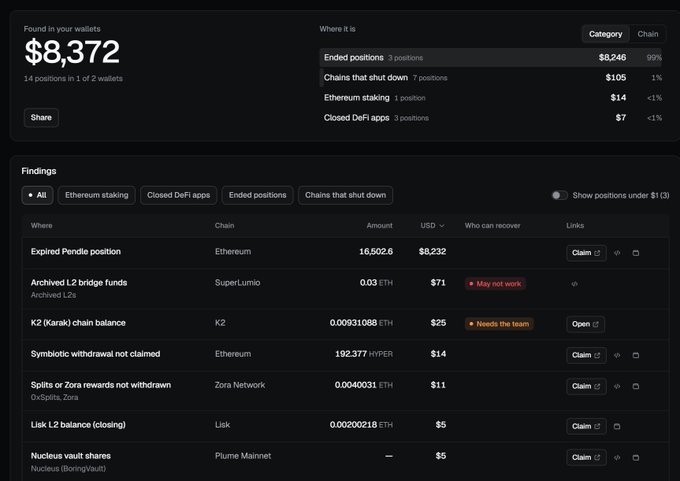Claim the Expired Pendle position
This screenshot has height=481, width=680.
coord(586,253)
